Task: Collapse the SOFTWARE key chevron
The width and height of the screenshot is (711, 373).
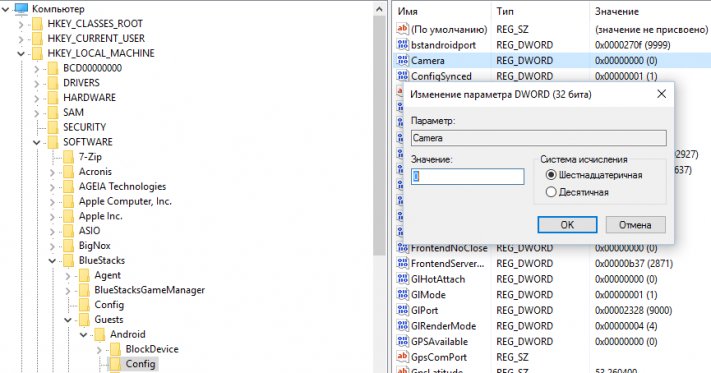Action: [x=37, y=142]
